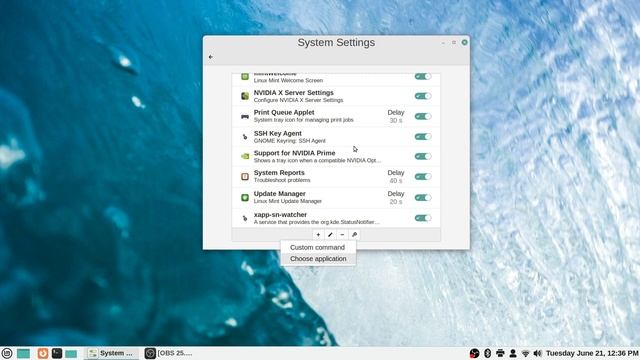This screenshot has height=360, width=640.
Task: Close the System Settings window
Action: click(x=464, y=42)
